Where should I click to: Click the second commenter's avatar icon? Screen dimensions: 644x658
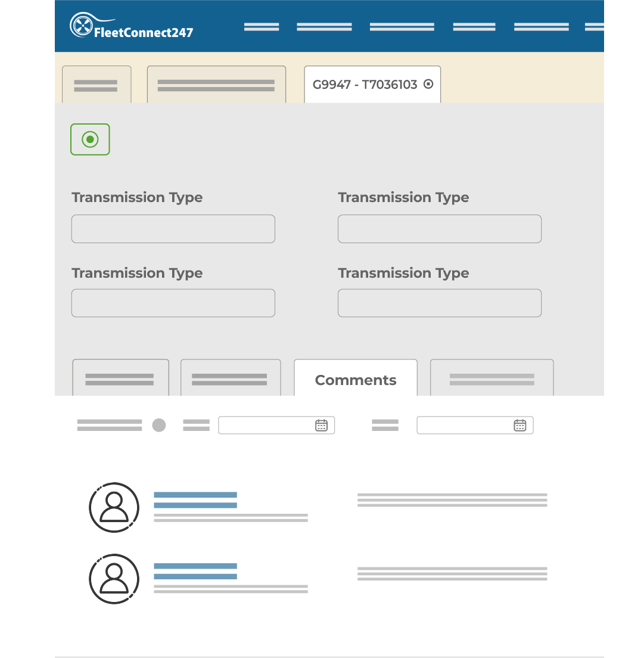pos(114,579)
